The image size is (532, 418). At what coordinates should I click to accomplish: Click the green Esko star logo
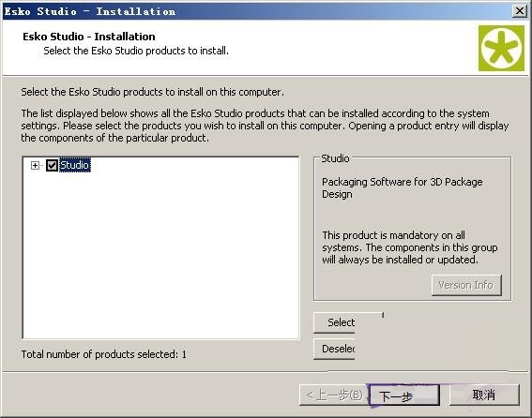501,48
